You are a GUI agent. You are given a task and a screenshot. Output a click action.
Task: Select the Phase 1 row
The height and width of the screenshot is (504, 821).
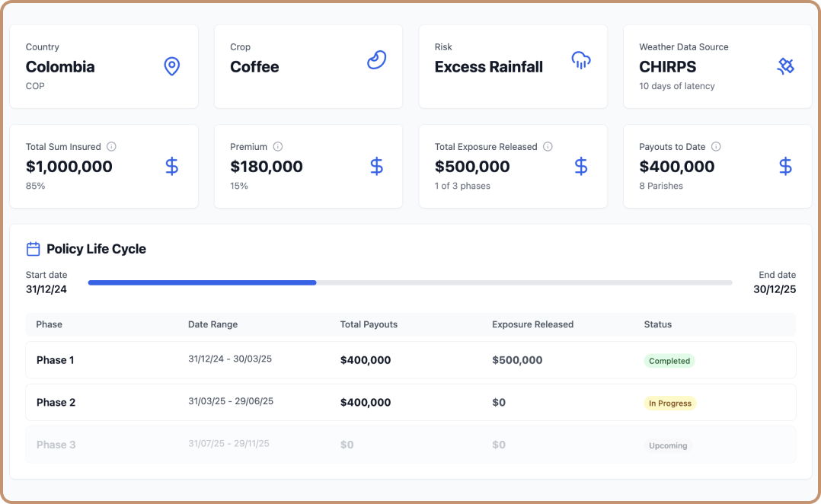click(x=410, y=360)
